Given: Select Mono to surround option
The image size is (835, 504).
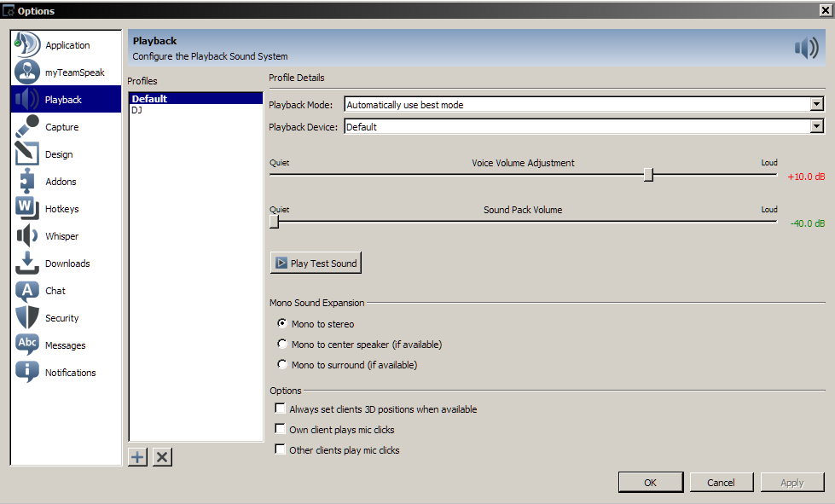Looking at the screenshot, I should (282, 364).
